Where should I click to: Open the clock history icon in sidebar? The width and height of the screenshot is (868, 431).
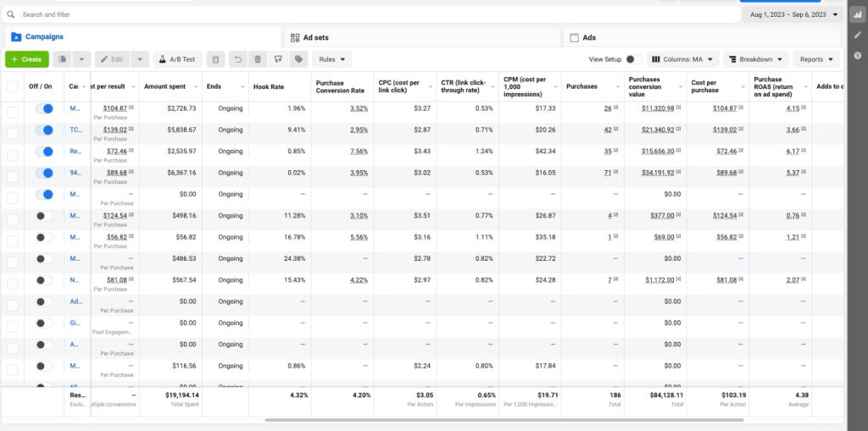858,55
